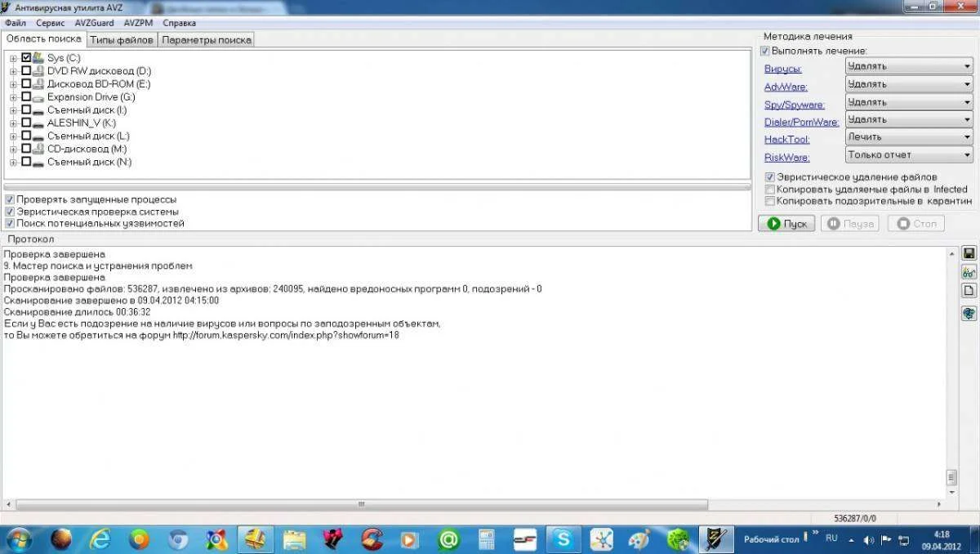The height and width of the screenshot is (554, 980).
Task: Click the Action Center flag tray icon
Action: click(x=886, y=540)
